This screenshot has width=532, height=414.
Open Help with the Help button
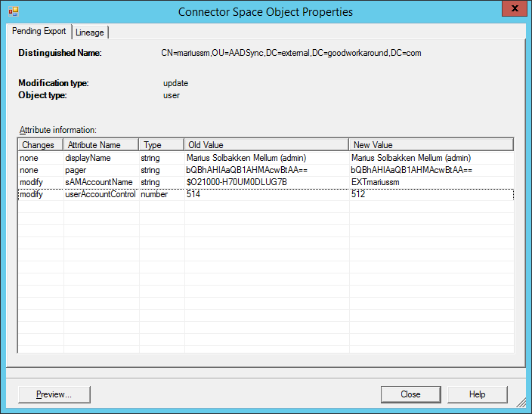477,394
